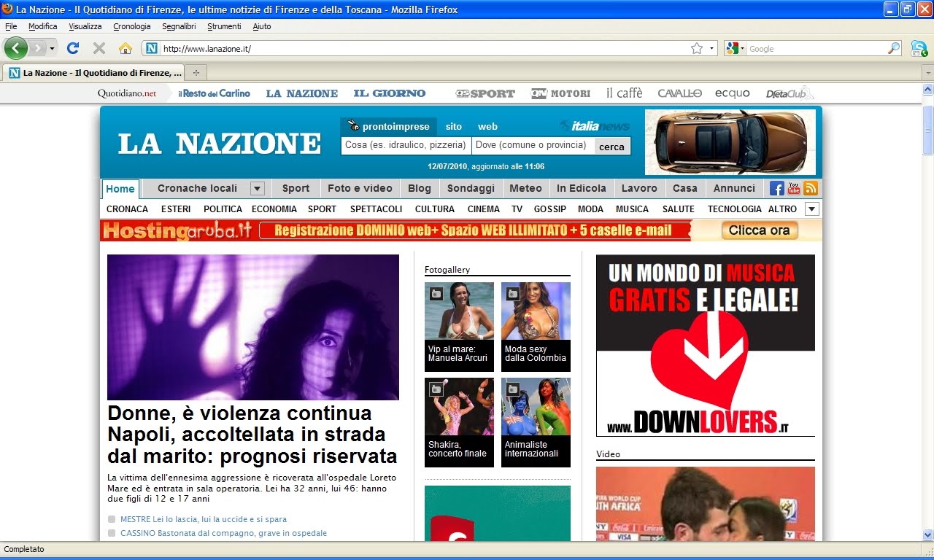Open address bar URL history dropdown
The width and height of the screenshot is (934, 560).
(711, 48)
